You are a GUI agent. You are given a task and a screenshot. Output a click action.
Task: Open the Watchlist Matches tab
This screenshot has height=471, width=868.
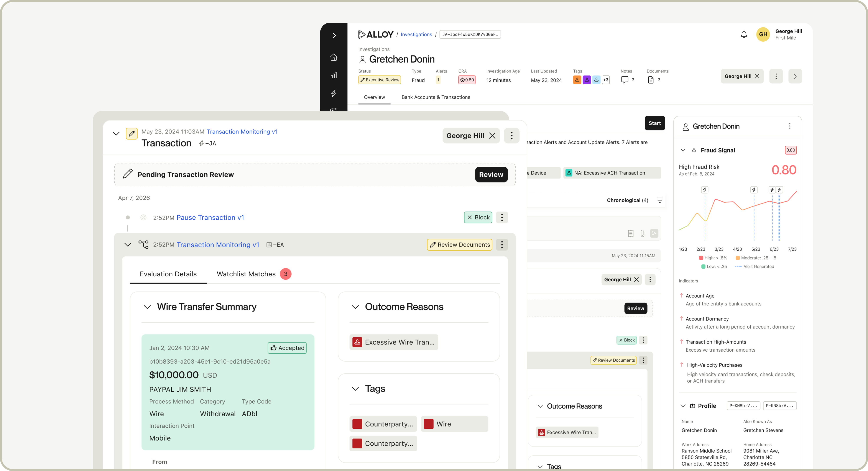pos(246,274)
